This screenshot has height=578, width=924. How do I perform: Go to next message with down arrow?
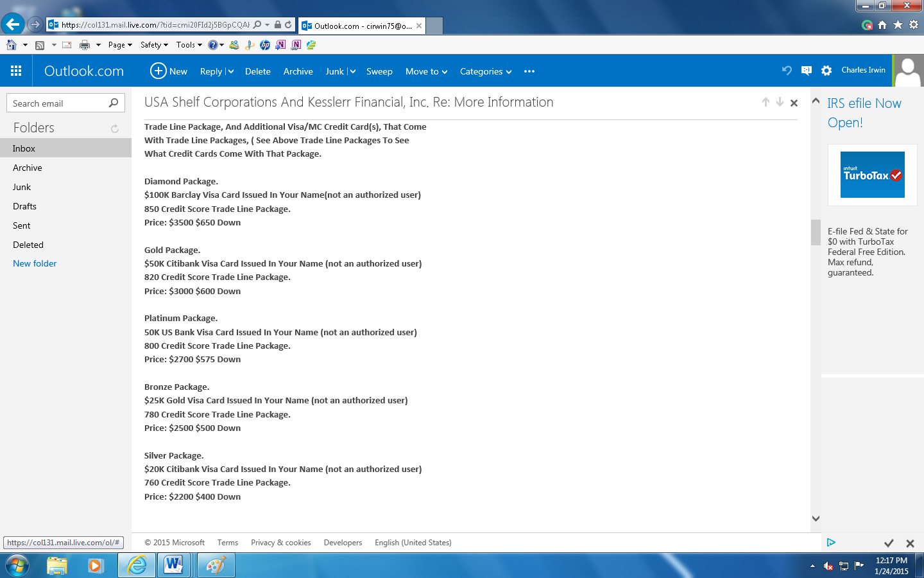coord(780,102)
